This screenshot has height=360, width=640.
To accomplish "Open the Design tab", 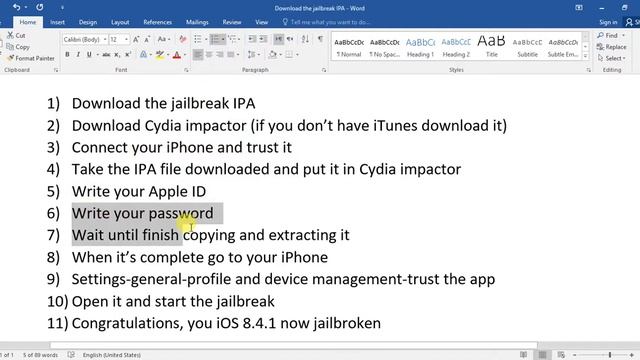I will point(88,22).
